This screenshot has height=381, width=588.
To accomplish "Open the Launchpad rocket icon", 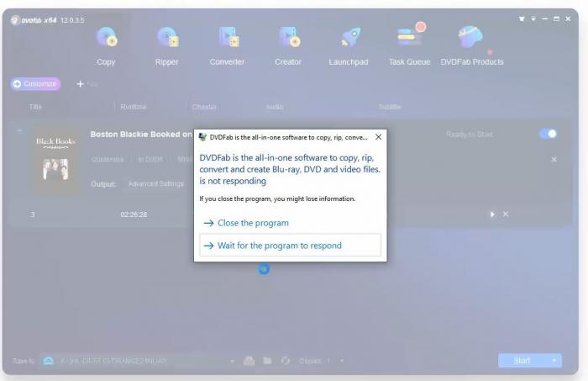I will click(350, 38).
